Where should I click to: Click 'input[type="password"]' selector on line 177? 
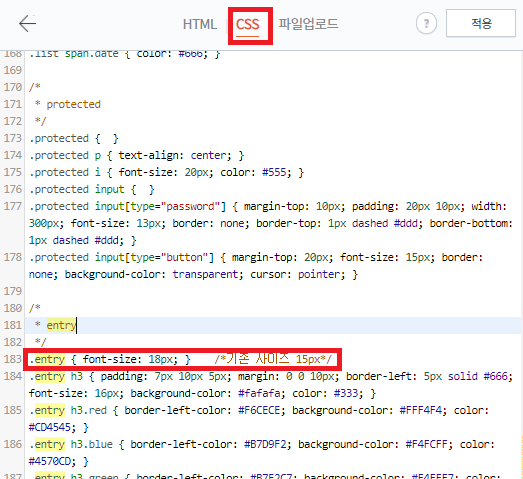(x=160, y=206)
